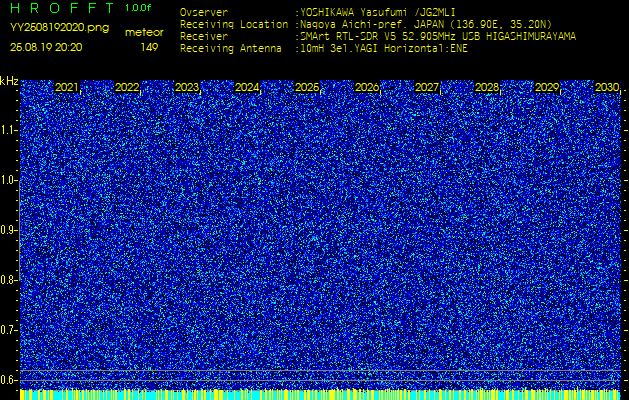Image resolution: width=629 pixels, height=400 pixels.
Task: Click the 0.9 kHz axis label
Action: pos(8,230)
